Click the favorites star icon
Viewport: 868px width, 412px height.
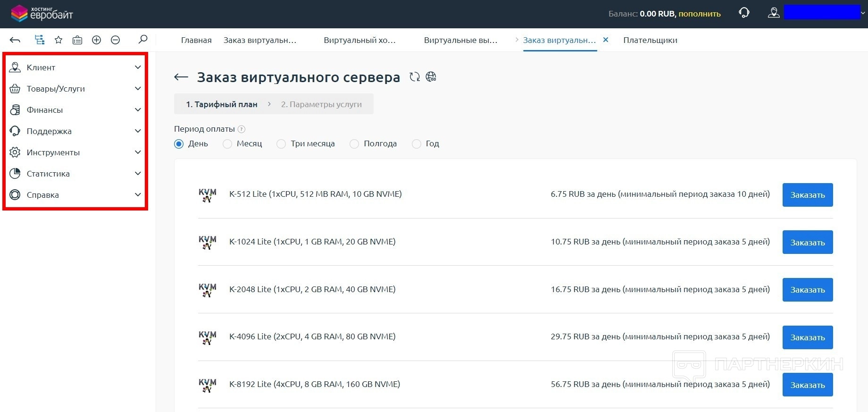point(58,40)
